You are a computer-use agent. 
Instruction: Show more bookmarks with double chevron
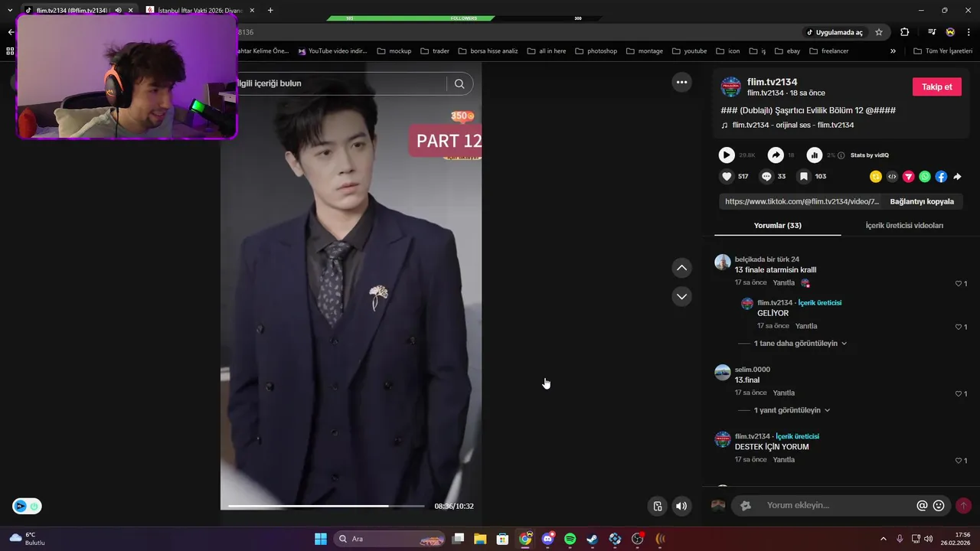click(893, 51)
